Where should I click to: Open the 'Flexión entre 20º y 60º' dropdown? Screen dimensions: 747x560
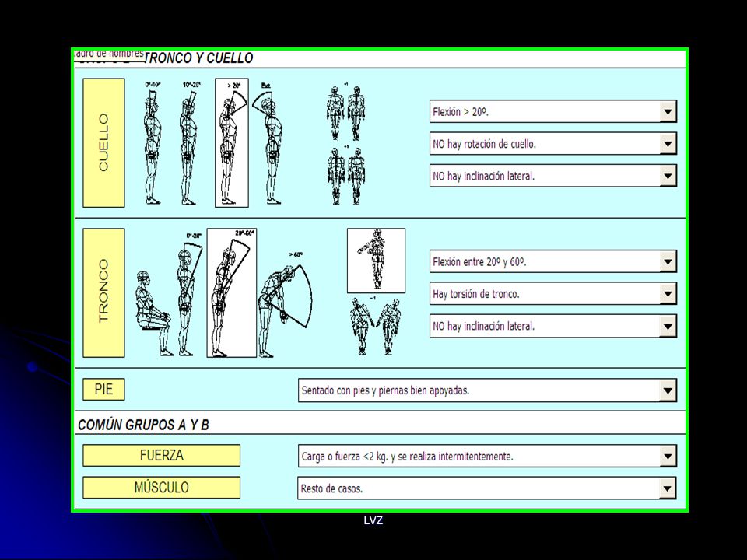pos(668,261)
